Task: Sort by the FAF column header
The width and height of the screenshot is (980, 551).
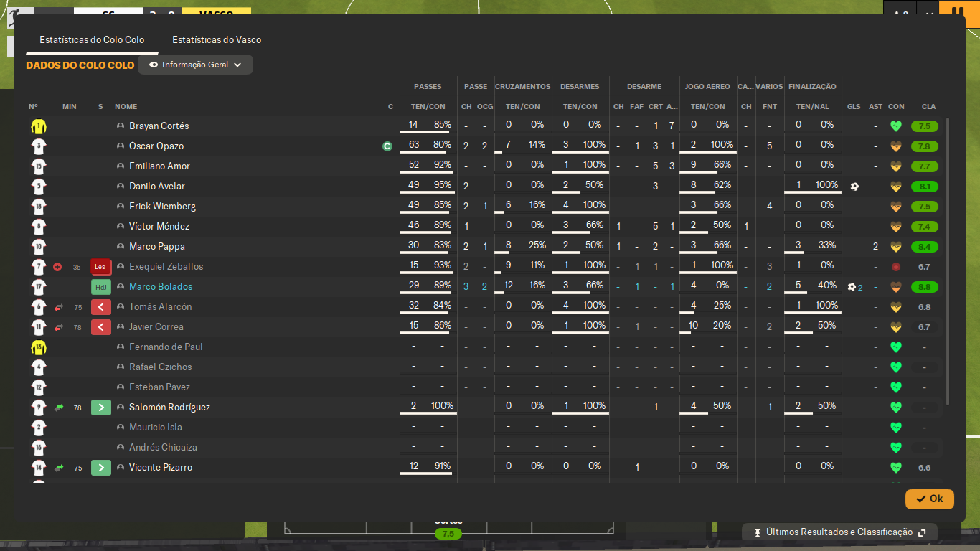Action: (637, 107)
